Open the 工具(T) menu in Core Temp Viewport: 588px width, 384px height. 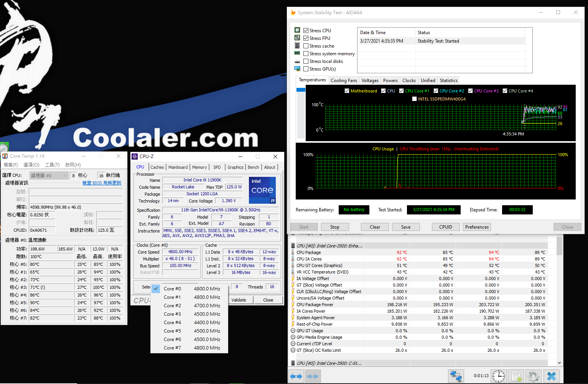(53, 165)
